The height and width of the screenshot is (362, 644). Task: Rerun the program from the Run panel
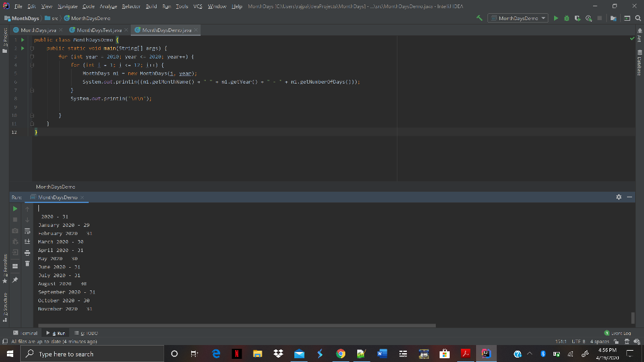15,208
